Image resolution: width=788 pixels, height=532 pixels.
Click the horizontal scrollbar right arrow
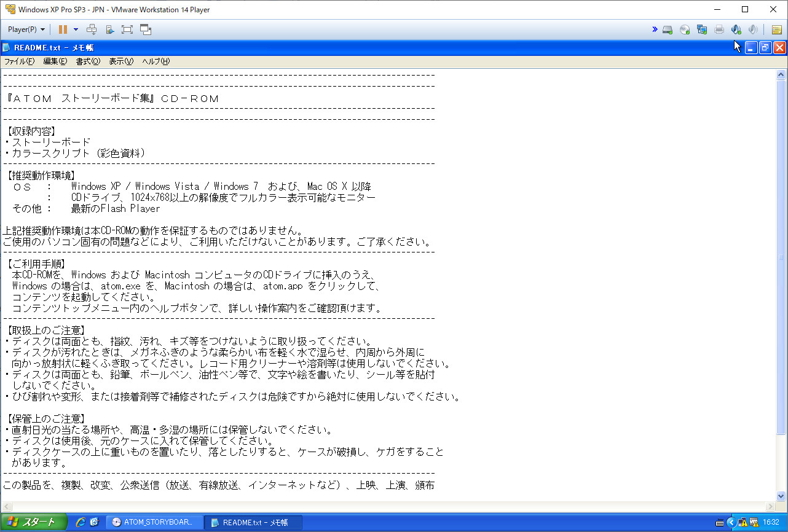771,507
